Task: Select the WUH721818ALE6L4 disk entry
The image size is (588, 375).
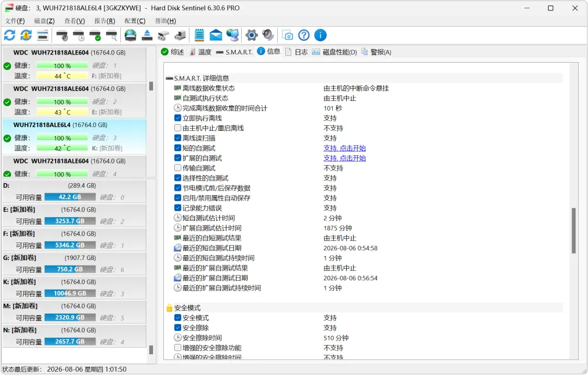Action: coord(74,136)
